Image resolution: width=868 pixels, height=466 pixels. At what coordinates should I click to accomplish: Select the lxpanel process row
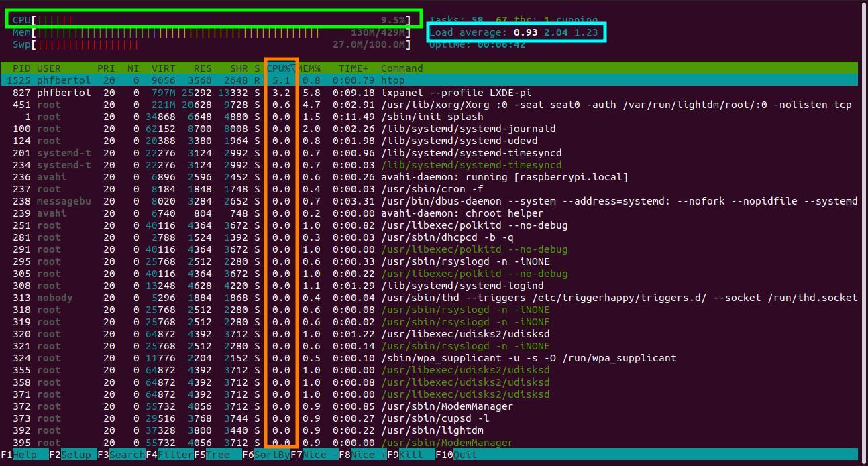[x=268, y=92]
